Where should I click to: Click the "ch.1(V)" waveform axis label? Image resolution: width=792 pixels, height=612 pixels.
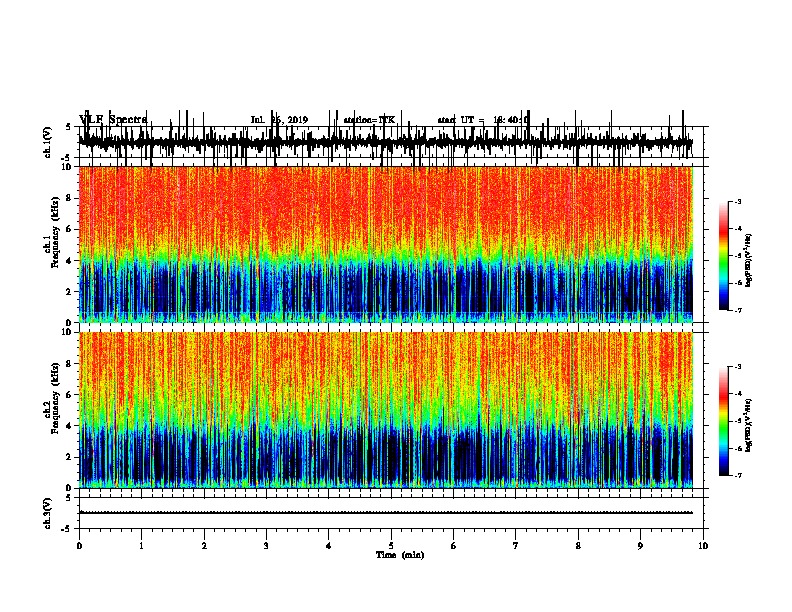(48, 142)
